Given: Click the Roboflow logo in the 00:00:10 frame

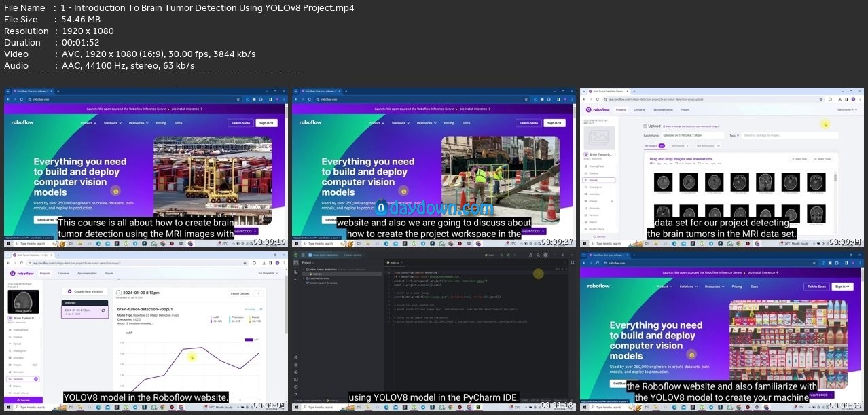Looking at the screenshot, I should pyautogui.click(x=21, y=123).
